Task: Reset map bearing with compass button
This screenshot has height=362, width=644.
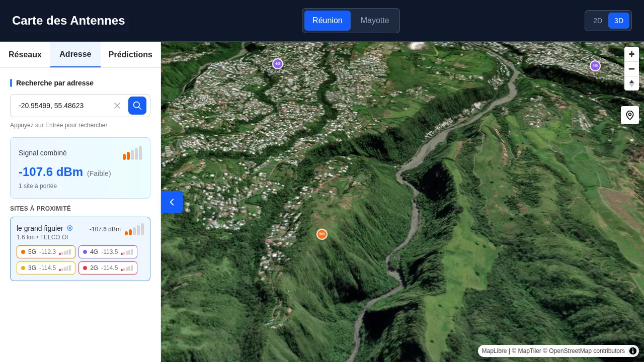Action: (x=631, y=83)
